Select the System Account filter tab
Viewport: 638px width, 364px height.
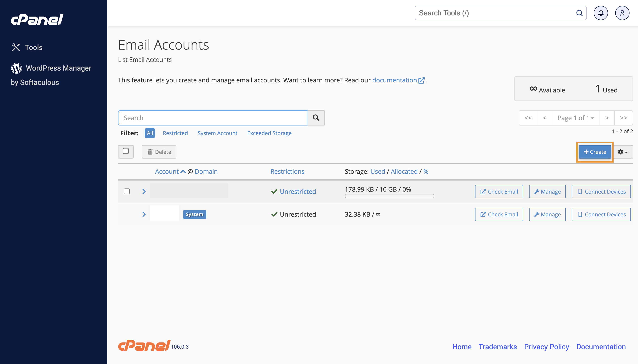[217, 133]
